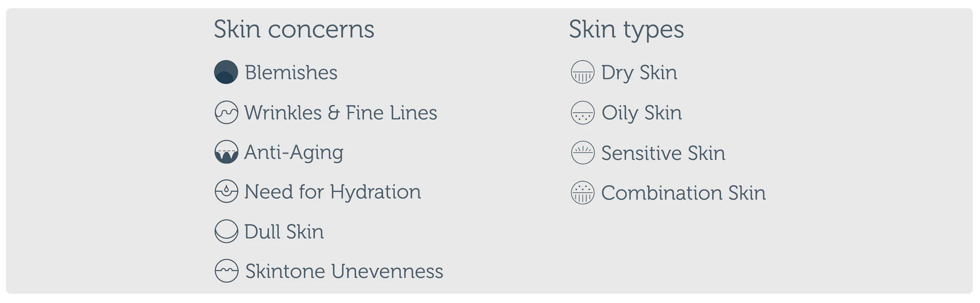Open the Wrinkles & Fine Lines link
Image resolution: width=980 pixels, height=303 pixels.
pos(340,113)
